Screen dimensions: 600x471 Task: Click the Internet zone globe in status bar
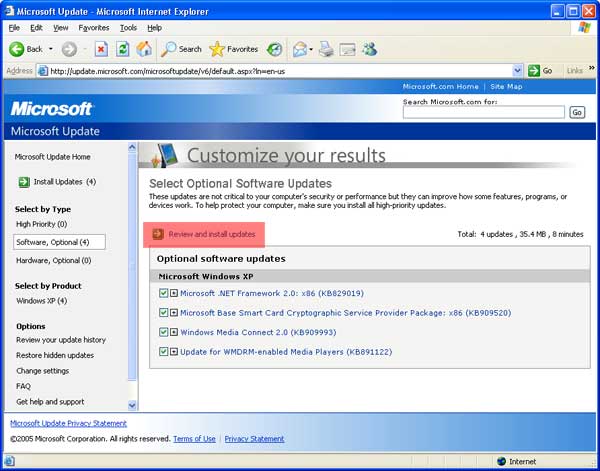[x=501, y=461]
